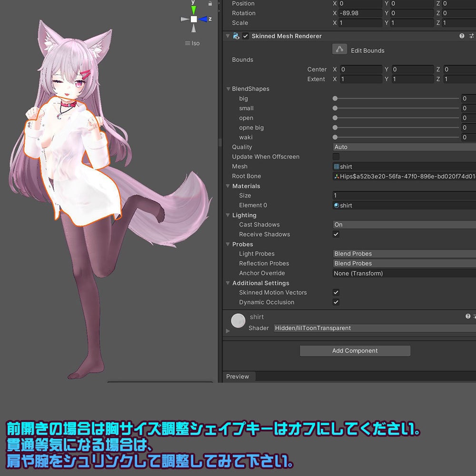Click the Bounds Extent Y field
This screenshot has height=476, width=476.
[x=413, y=79]
